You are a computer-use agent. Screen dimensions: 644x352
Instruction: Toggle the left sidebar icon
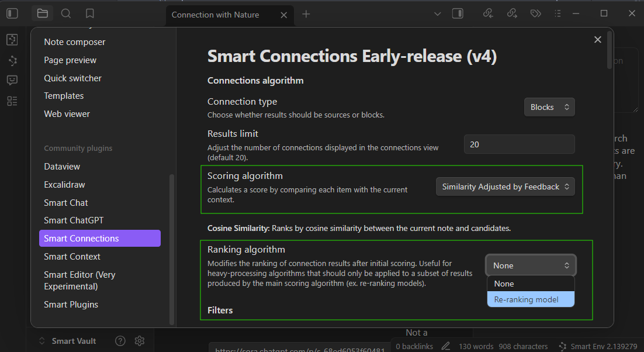tap(12, 13)
